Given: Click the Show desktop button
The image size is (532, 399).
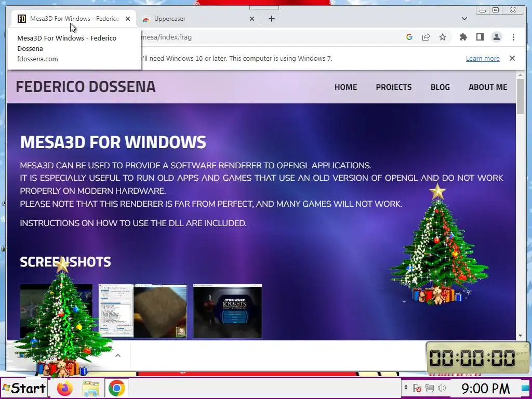Looking at the screenshot, I should point(525,388).
